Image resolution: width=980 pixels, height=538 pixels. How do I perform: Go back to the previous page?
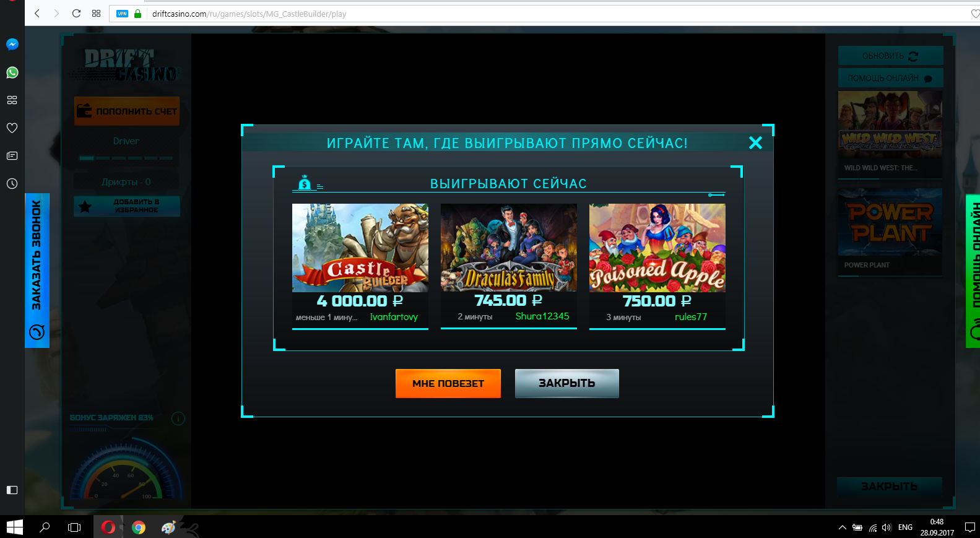(x=37, y=14)
